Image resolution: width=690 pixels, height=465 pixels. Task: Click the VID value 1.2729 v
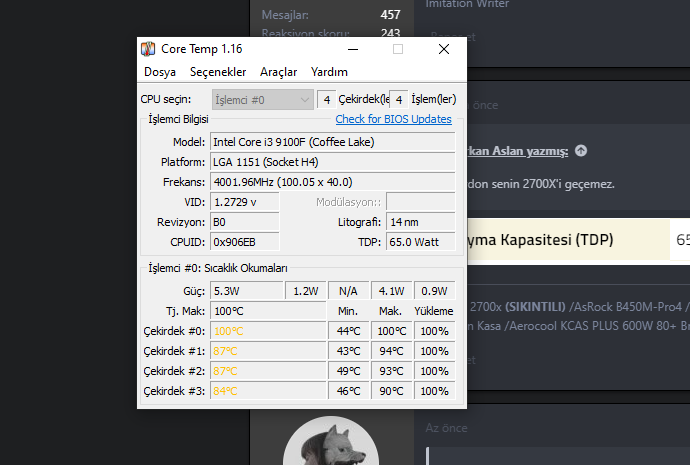[245, 202]
